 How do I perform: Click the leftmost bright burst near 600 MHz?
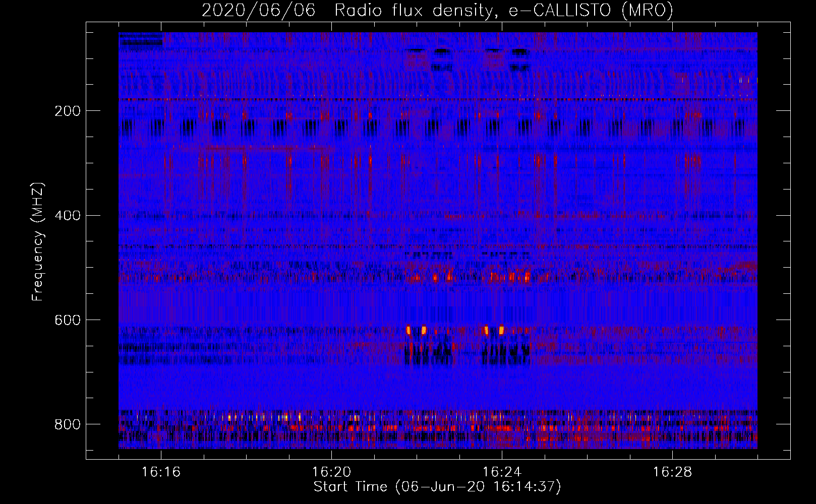click(409, 331)
